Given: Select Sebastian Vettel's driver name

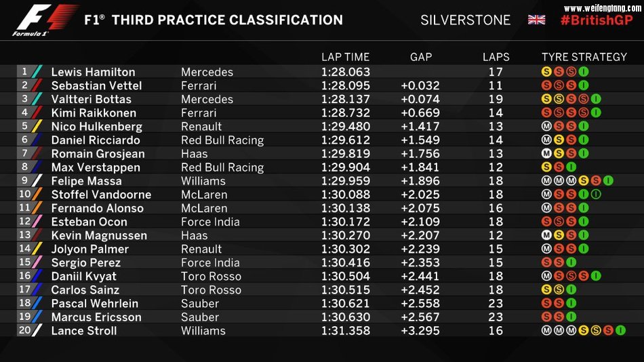Looking at the screenshot, I should tap(96, 85).
